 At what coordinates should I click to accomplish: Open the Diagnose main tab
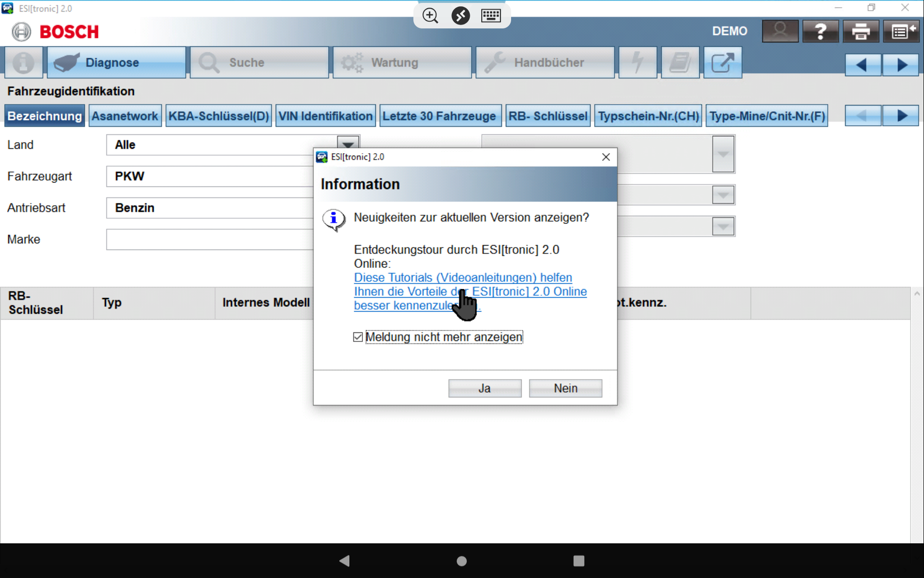tap(116, 63)
